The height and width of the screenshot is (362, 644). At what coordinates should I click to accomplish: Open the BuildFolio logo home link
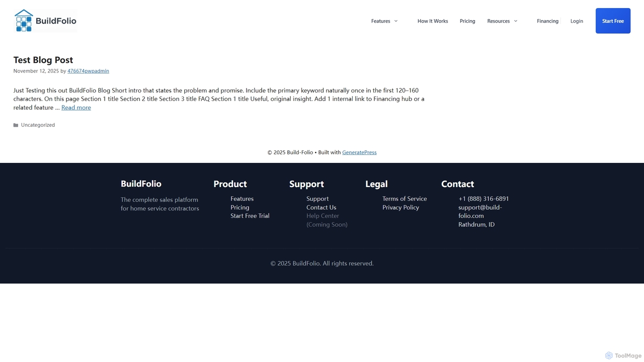pyautogui.click(x=45, y=21)
